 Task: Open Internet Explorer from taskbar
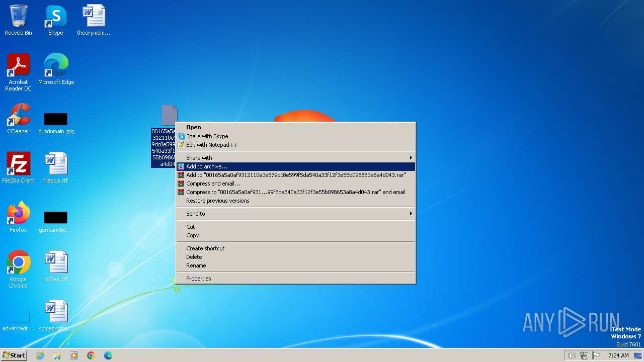coord(40,355)
